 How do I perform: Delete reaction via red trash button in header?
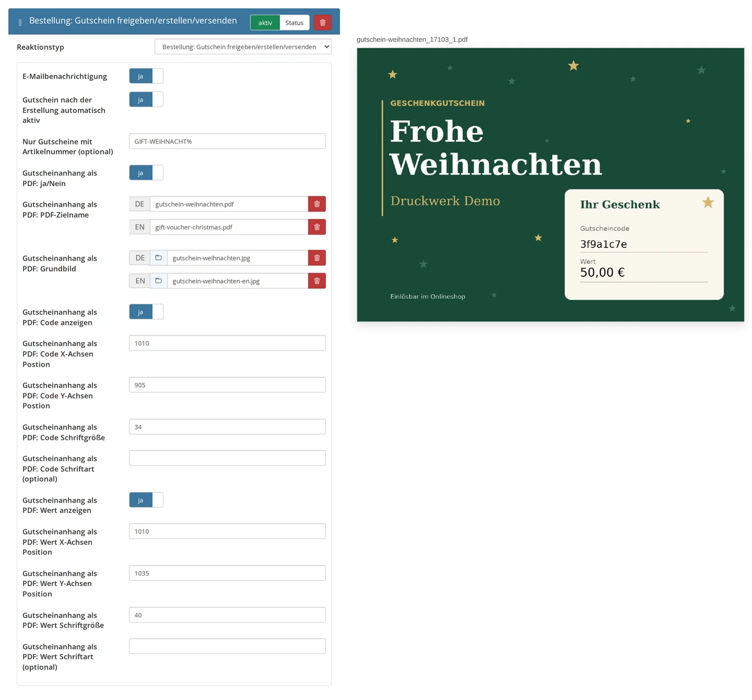click(x=323, y=22)
